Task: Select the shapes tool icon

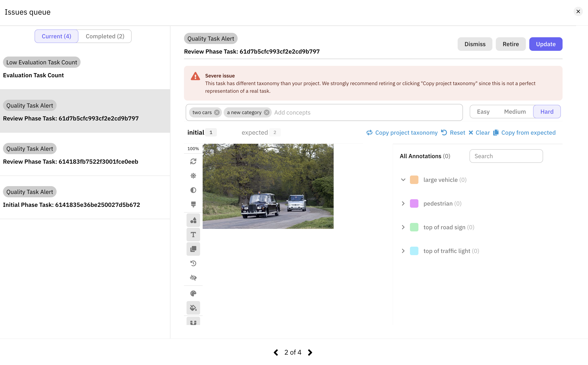Action: [193, 220]
